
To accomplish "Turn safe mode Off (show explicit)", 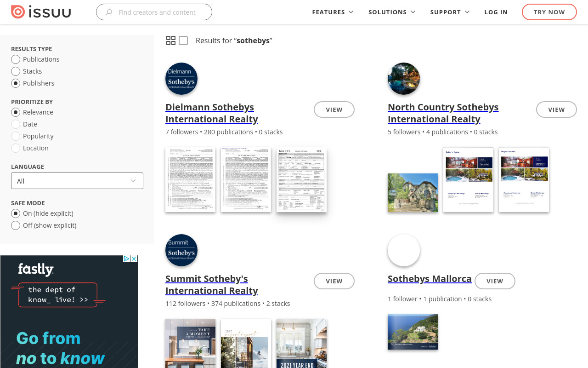I will pos(16,225).
